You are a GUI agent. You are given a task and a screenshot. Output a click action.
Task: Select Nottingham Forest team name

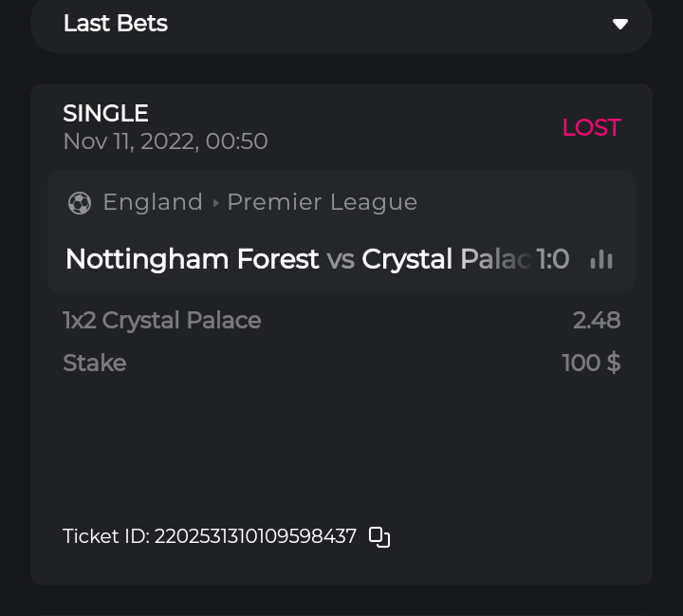[x=193, y=259]
